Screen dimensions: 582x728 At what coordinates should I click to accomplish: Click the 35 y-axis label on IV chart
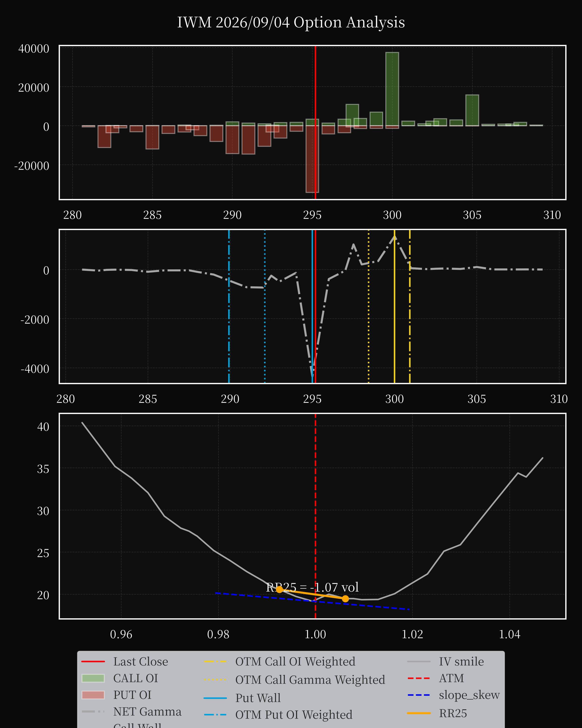coord(43,469)
